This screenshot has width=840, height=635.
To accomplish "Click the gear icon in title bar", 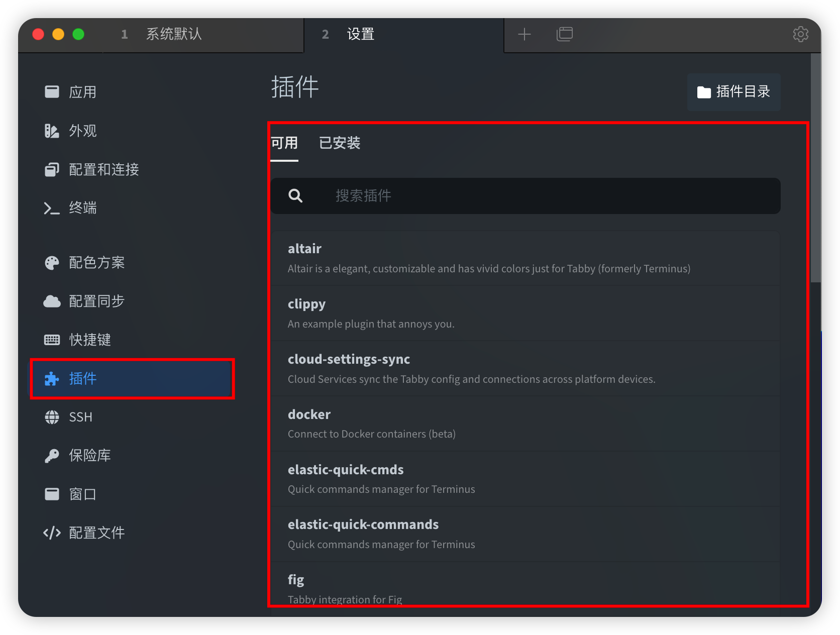I will 801,34.
